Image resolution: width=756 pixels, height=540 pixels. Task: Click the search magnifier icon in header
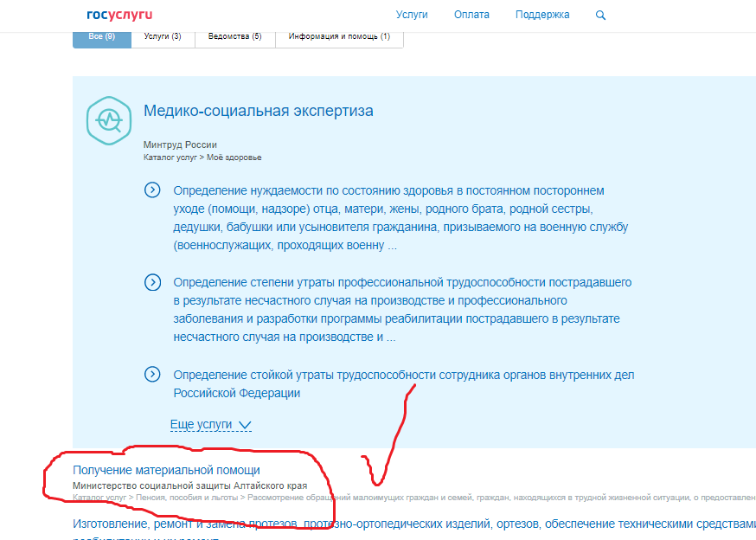(600, 15)
